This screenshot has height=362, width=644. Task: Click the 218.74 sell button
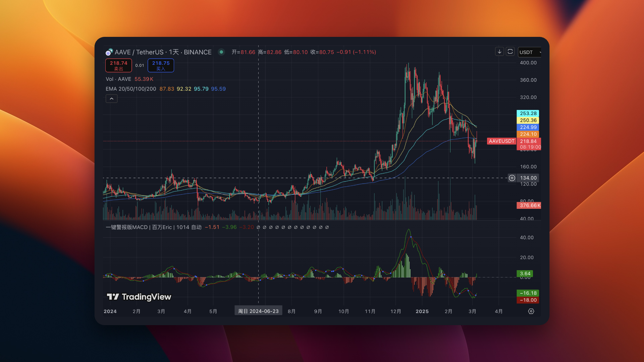tap(118, 65)
